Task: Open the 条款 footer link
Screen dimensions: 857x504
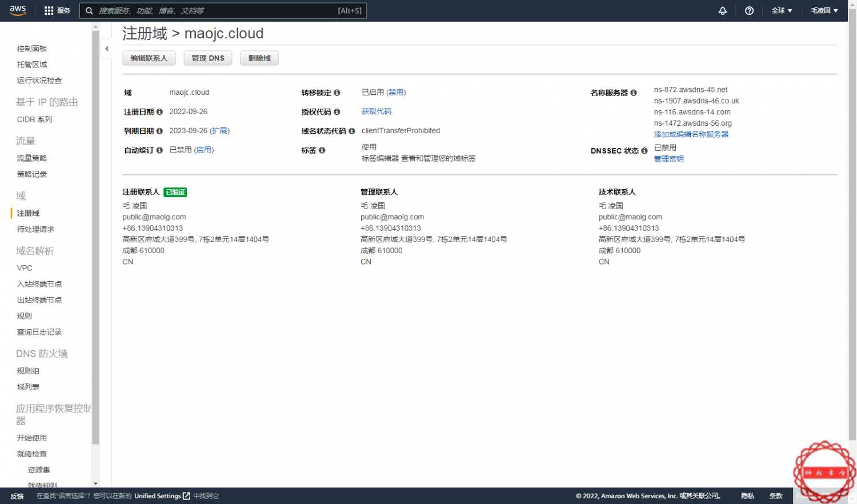Action: (776, 496)
